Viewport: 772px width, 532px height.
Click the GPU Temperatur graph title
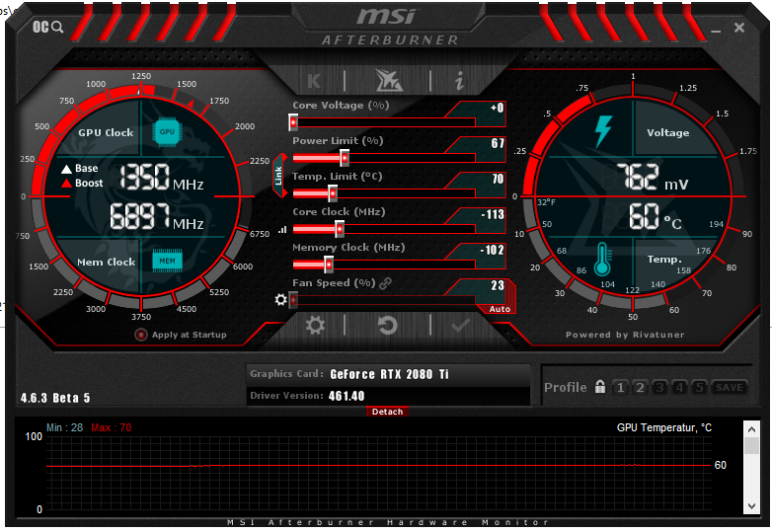(x=664, y=427)
